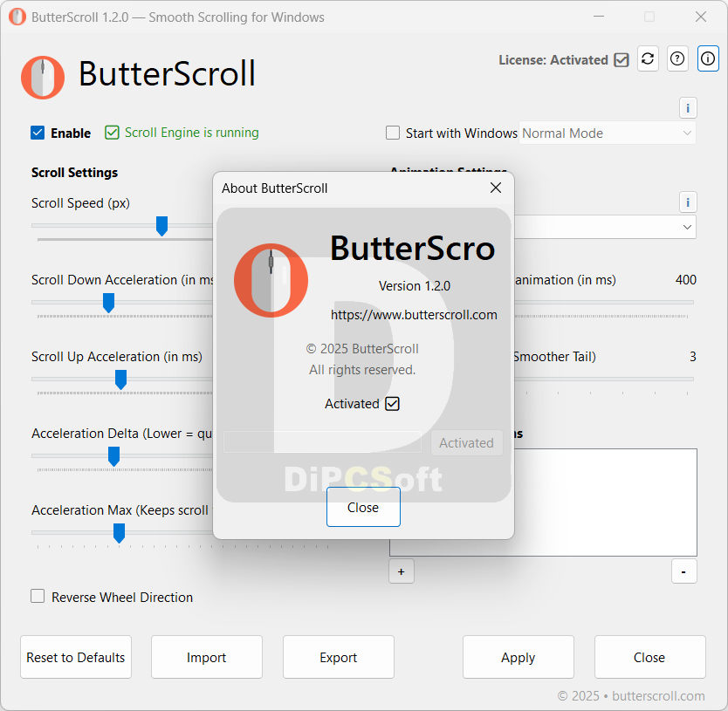Image resolution: width=728 pixels, height=711 pixels.
Task: Click the Activated checkbox in About dialog
Action: tap(392, 404)
